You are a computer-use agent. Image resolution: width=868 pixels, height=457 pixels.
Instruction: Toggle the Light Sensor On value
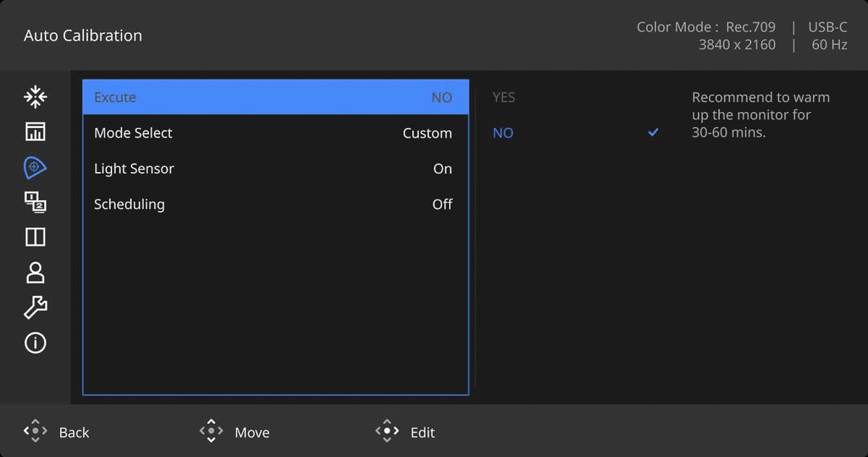(x=442, y=168)
